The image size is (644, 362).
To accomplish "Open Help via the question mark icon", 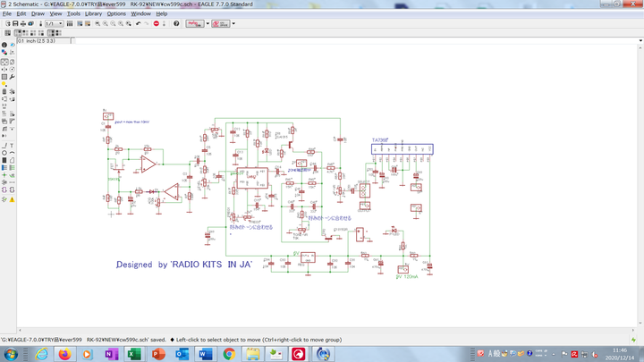I will coord(176,23).
